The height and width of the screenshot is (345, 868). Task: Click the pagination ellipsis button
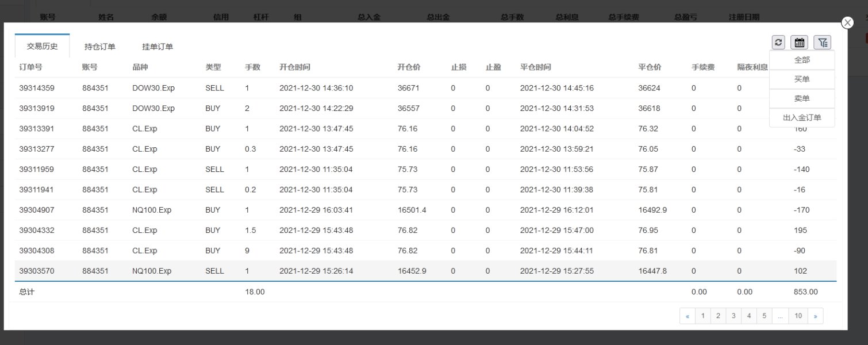click(780, 316)
